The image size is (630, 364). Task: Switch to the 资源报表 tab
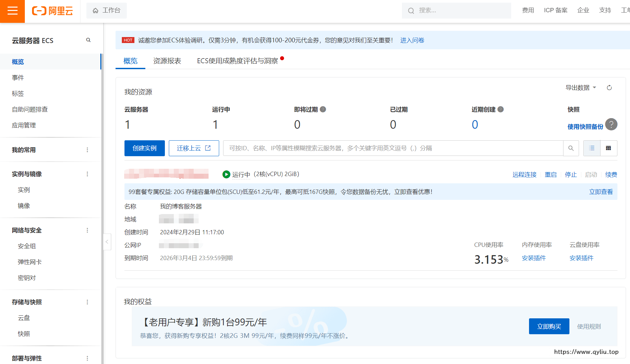pos(167,61)
